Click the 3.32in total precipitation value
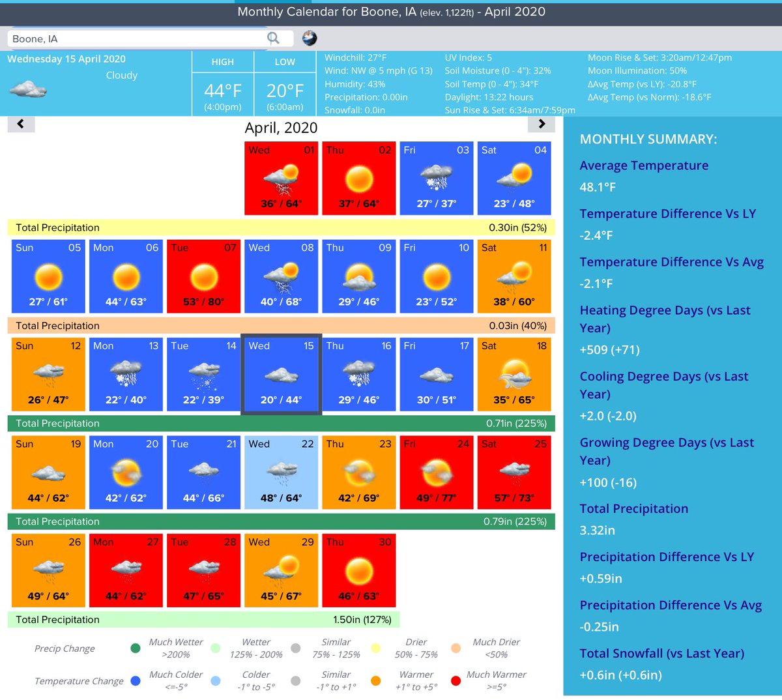Screen dimensions: 782x700 pyautogui.click(x=598, y=530)
